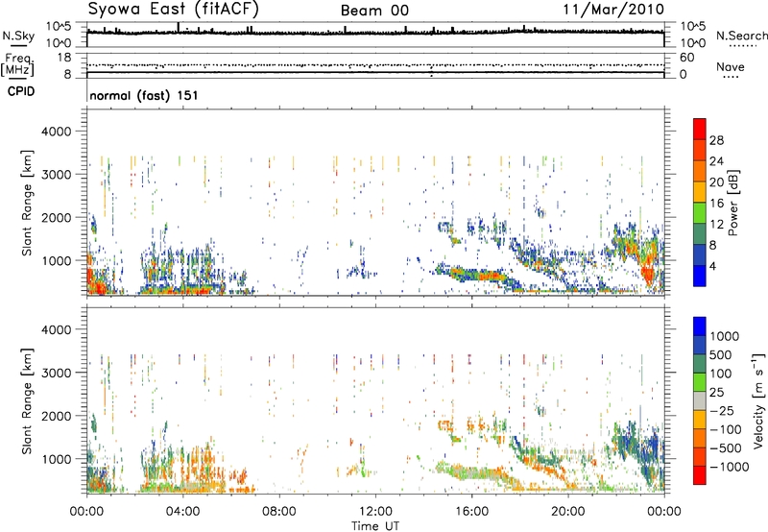Click the "-25" velocity colorbar label
Image resolution: width=768 pixels, height=532 pixels.
click(x=722, y=410)
